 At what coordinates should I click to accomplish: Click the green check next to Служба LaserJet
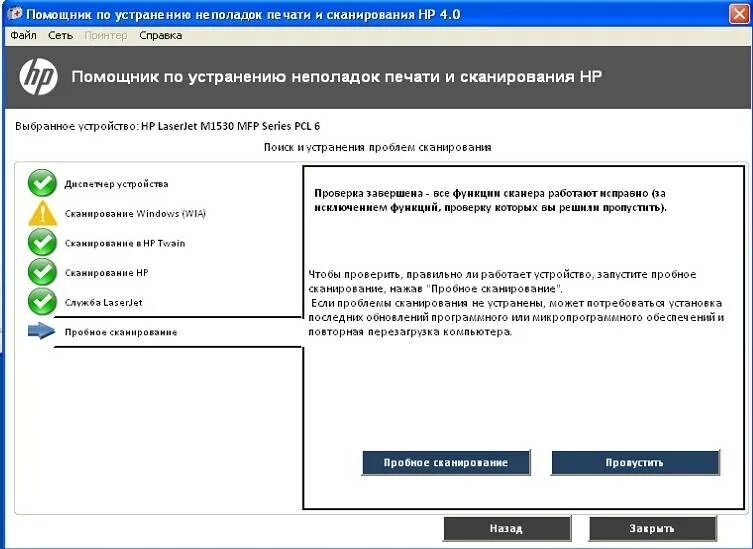click(x=42, y=302)
